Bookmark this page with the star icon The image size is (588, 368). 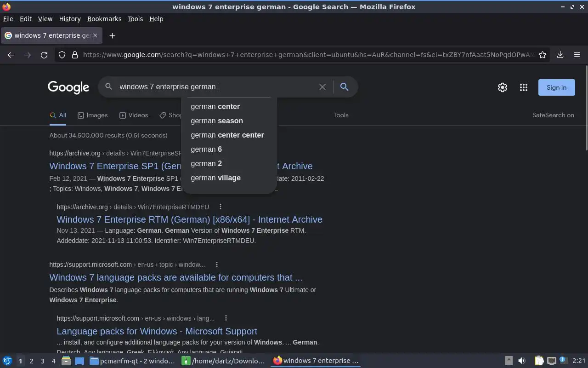(x=543, y=55)
